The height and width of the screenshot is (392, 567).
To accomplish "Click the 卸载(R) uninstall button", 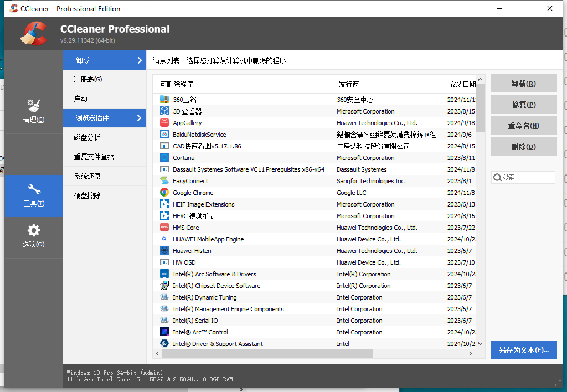I will 524,84.
